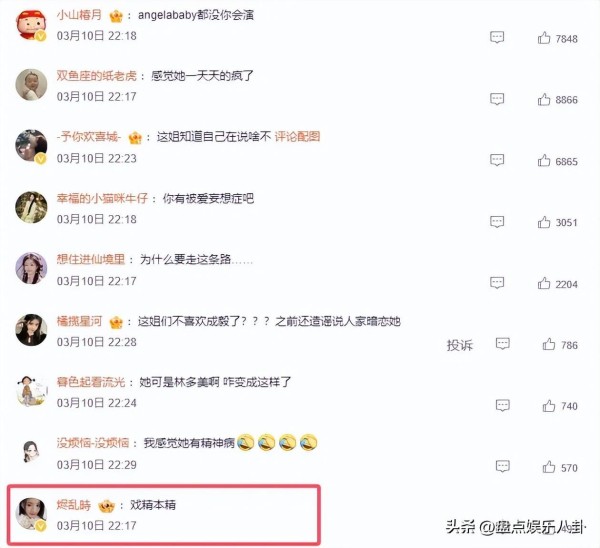Open the 评论配图 comment image link
This screenshot has width=600, height=548.
(x=297, y=137)
